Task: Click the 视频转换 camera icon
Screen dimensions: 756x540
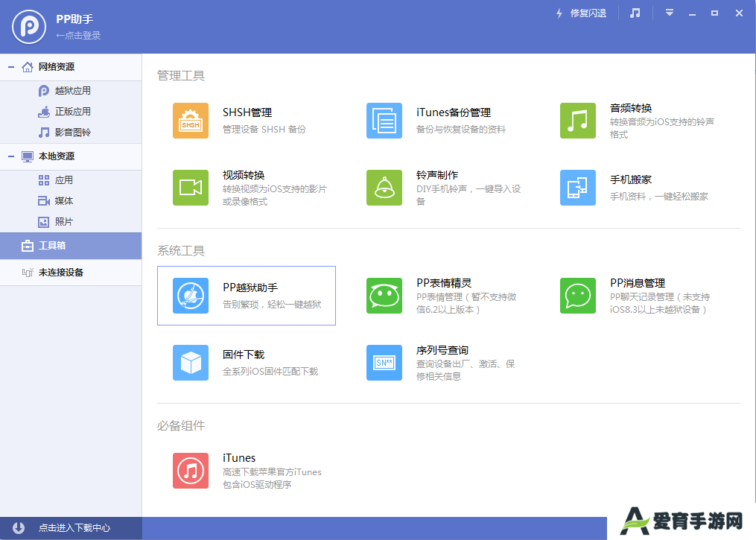Action: pos(191,188)
